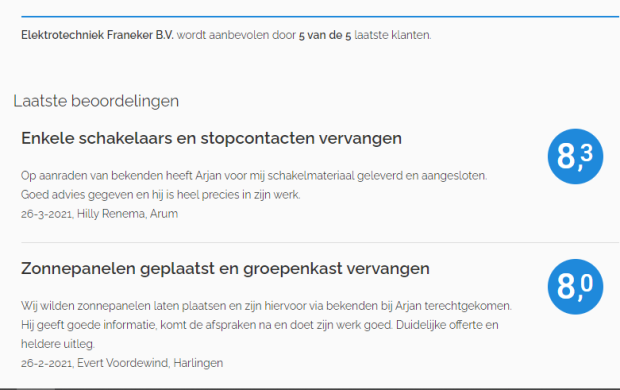620x390 pixels.
Task: Click the 8,0 score badge
Action: click(575, 286)
